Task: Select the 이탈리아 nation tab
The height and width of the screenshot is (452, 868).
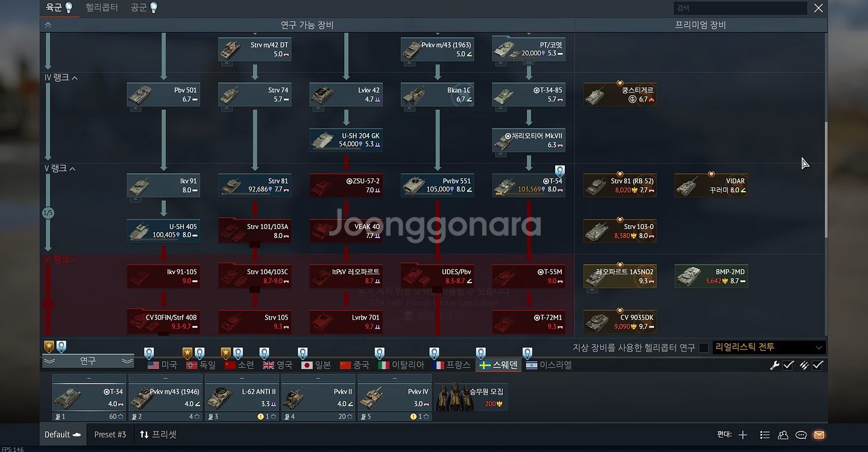Action: [x=401, y=365]
